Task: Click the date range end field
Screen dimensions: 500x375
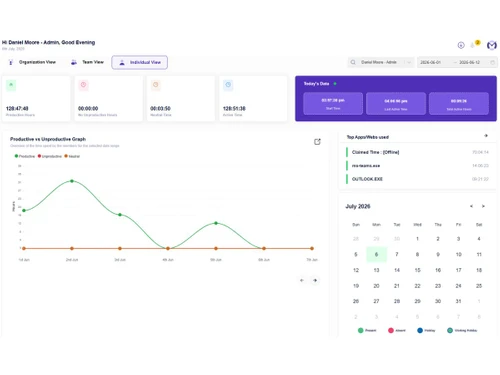Action: 469,62
